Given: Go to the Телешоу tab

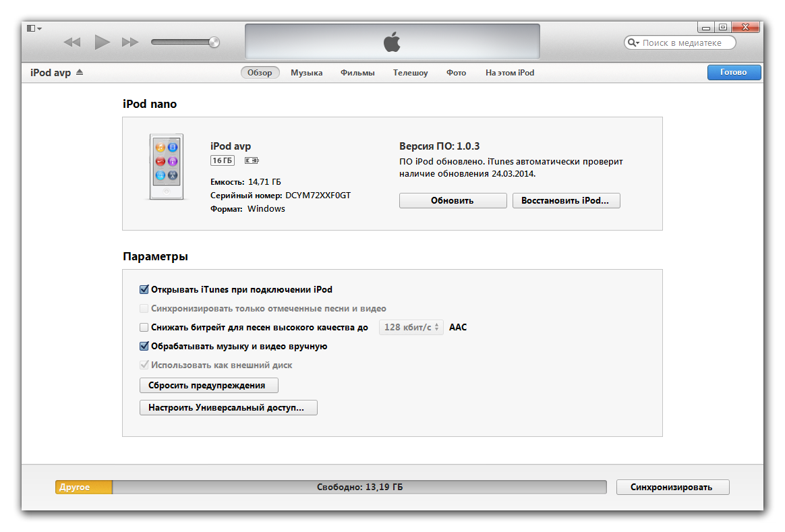Looking at the screenshot, I should (x=410, y=73).
